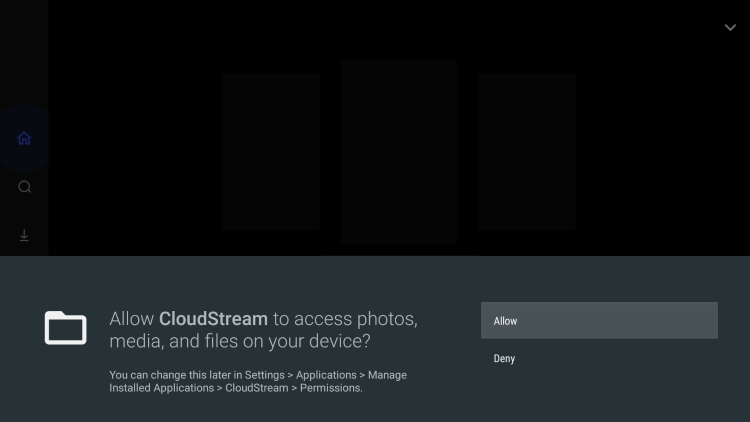Tap the blue house icon
The height and width of the screenshot is (422, 750).
[24, 138]
